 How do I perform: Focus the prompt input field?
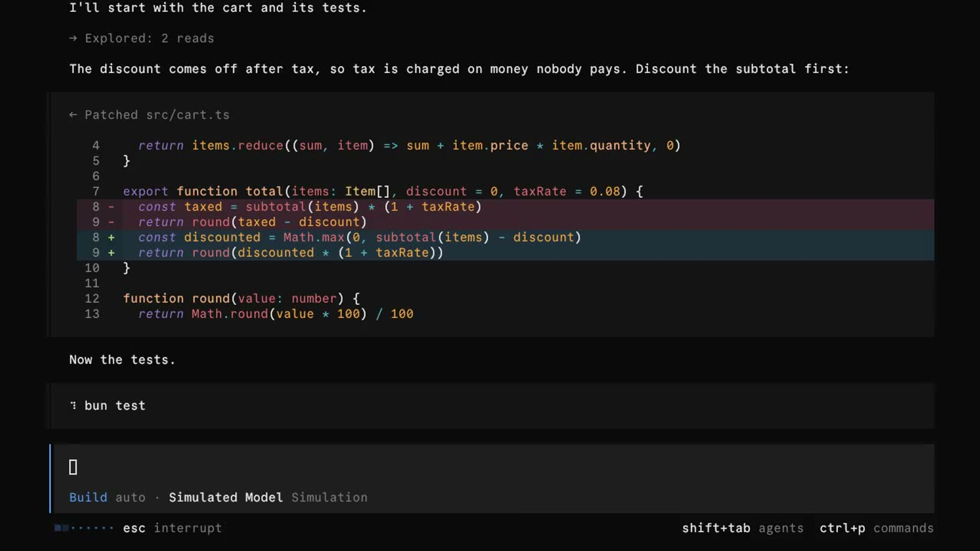494,467
